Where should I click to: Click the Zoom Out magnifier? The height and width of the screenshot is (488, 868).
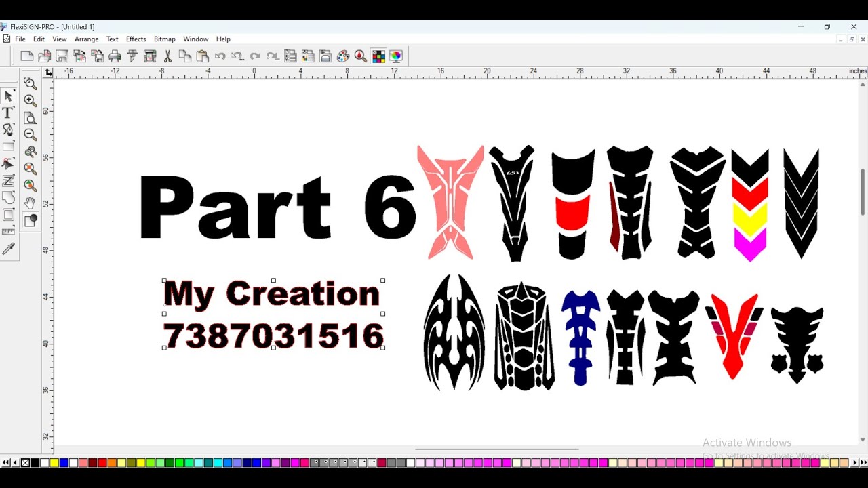pos(30,134)
